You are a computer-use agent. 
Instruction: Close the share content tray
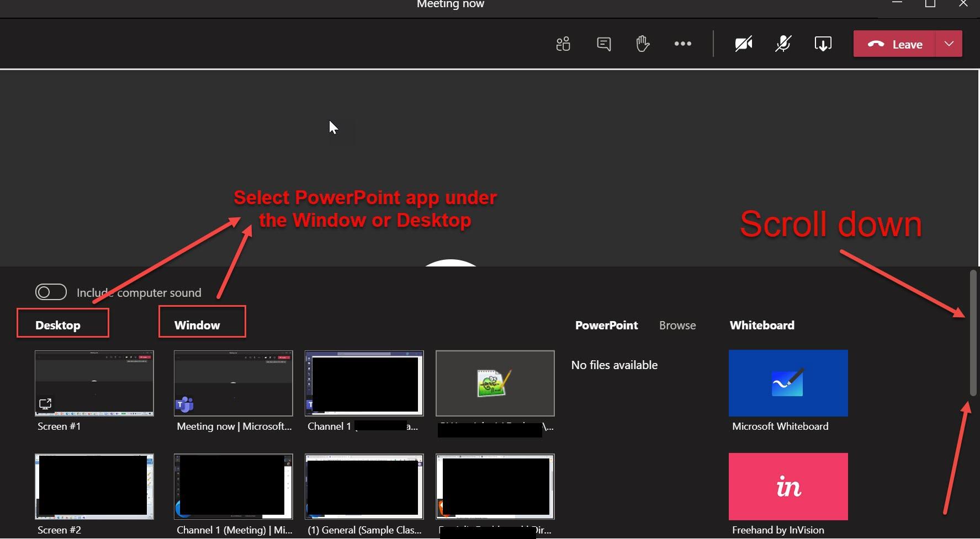(x=823, y=44)
